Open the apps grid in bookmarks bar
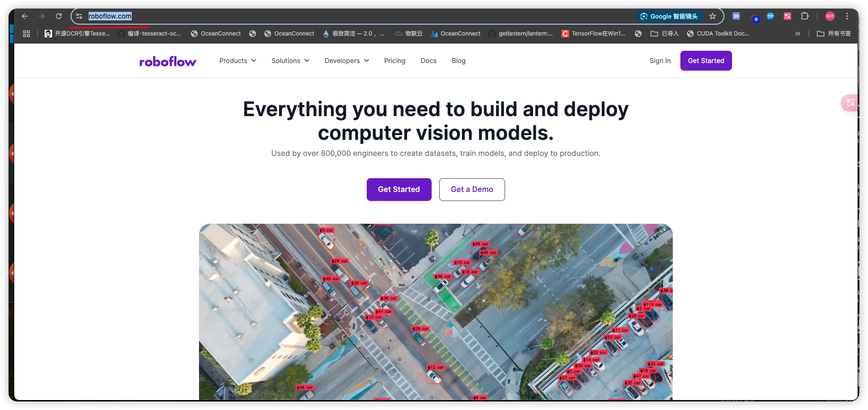The height and width of the screenshot is (410, 868). 27,34
